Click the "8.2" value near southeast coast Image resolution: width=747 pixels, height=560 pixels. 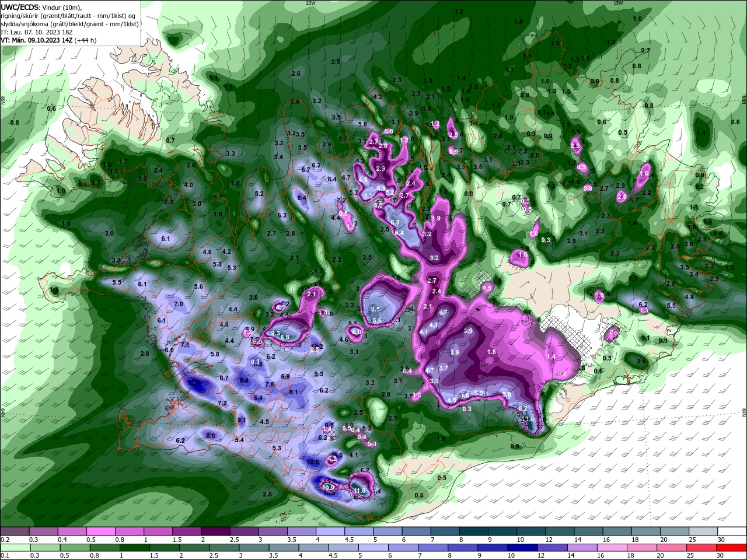(x=522, y=408)
